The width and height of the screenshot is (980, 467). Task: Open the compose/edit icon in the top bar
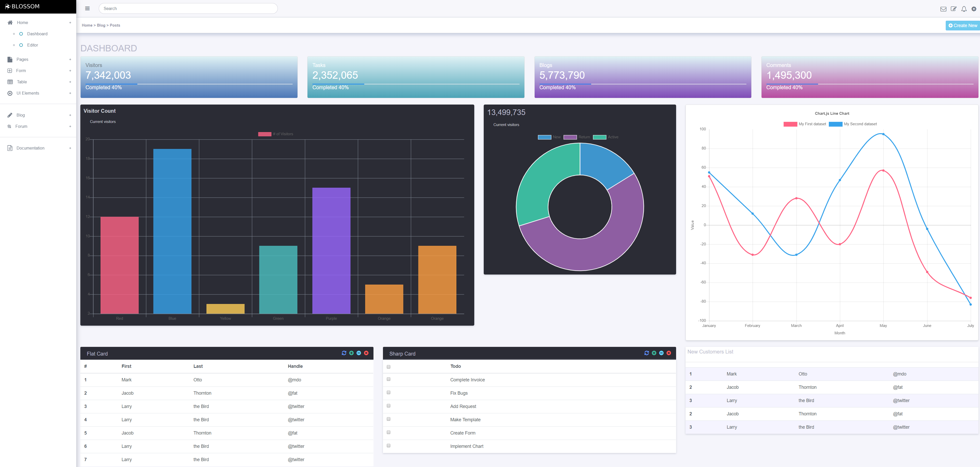954,9
